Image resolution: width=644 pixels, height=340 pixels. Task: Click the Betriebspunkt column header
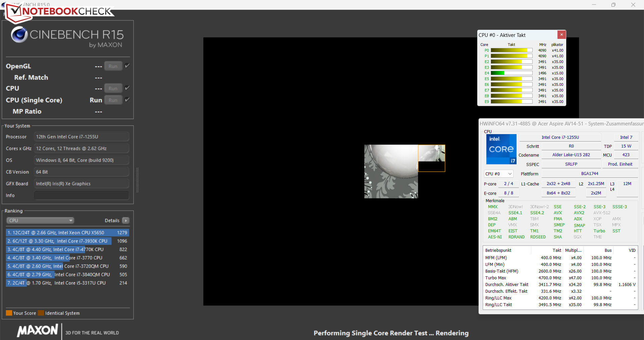(507, 250)
